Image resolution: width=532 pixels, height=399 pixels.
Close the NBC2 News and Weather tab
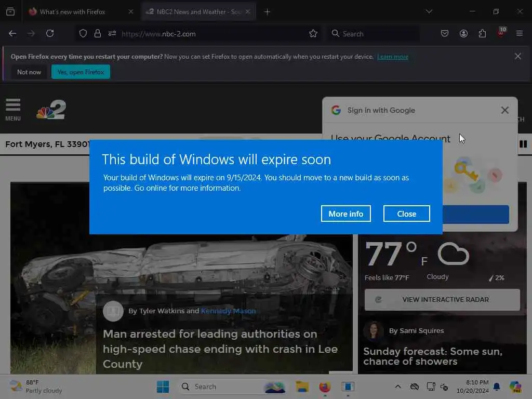[248, 12]
